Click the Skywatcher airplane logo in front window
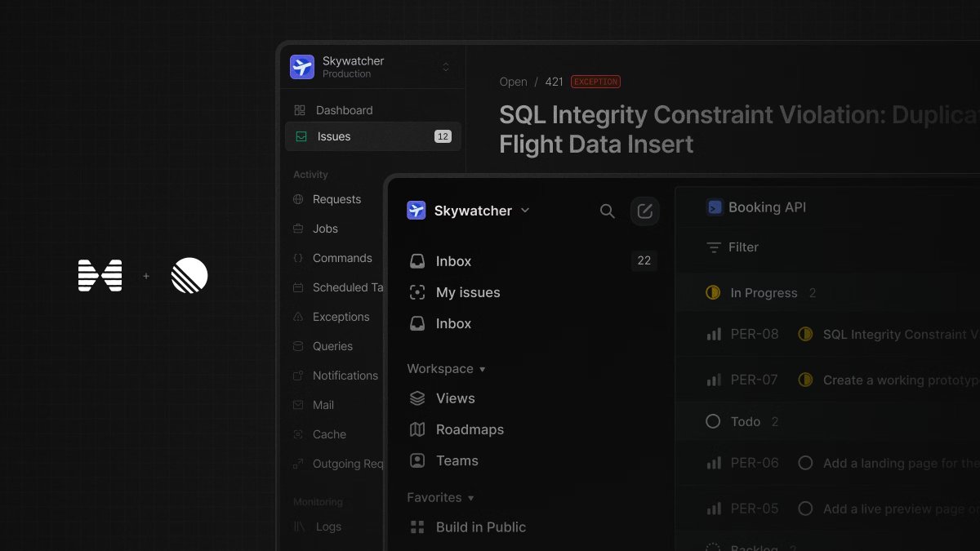The image size is (980, 551). click(x=416, y=211)
